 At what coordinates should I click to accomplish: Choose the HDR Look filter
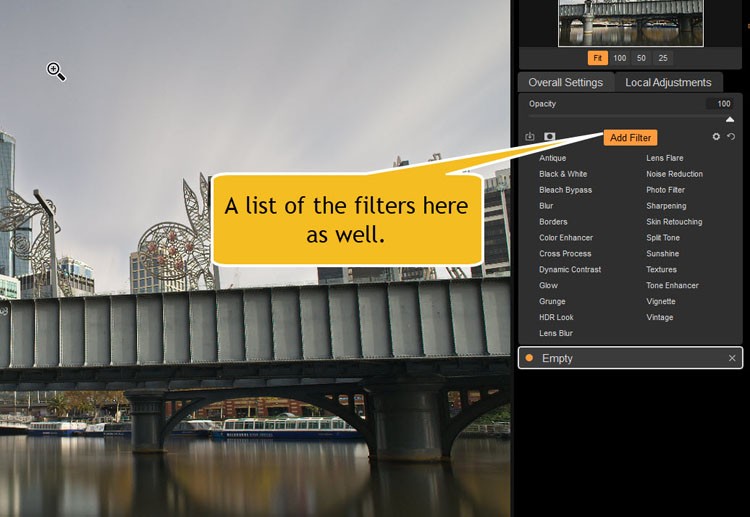click(x=556, y=317)
